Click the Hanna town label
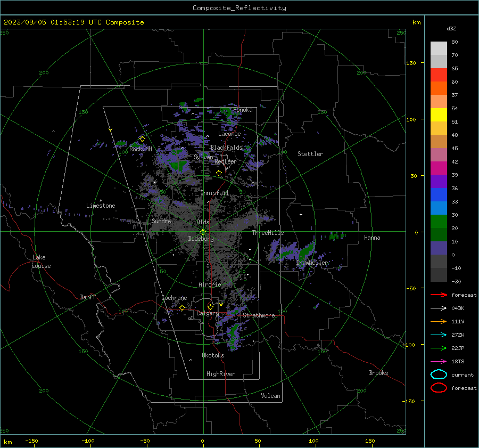The width and height of the screenshot is (479, 448). pos(372,238)
